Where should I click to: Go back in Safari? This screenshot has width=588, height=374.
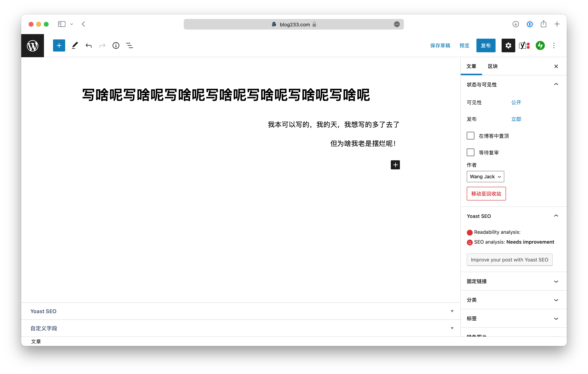(x=84, y=24)
